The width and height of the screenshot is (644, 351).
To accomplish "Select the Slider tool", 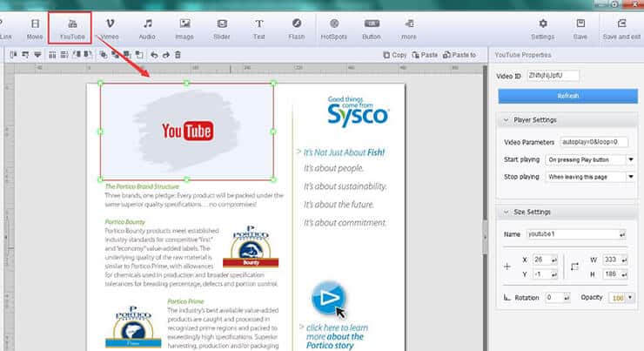I will 222,29.
